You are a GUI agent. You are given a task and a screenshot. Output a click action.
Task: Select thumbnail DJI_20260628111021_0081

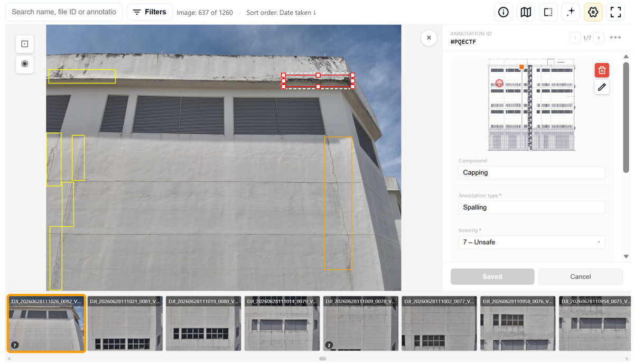pyautogui.click(x=125, y=323)
